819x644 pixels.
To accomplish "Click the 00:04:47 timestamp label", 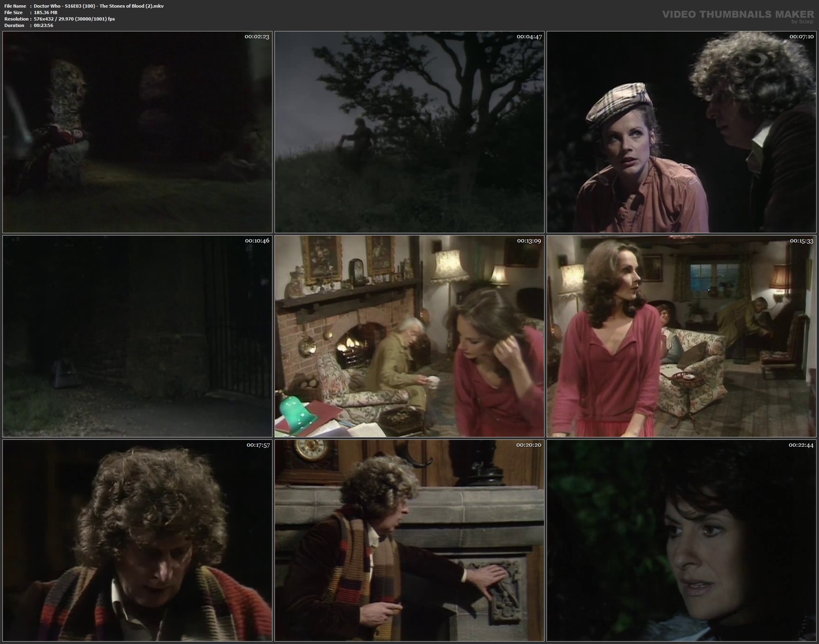I will click(529, 37).
